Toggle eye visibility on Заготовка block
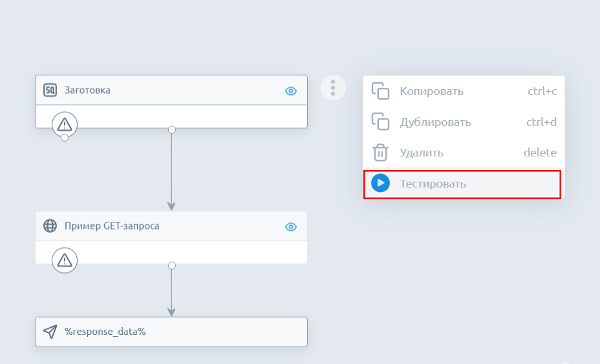 291,91
